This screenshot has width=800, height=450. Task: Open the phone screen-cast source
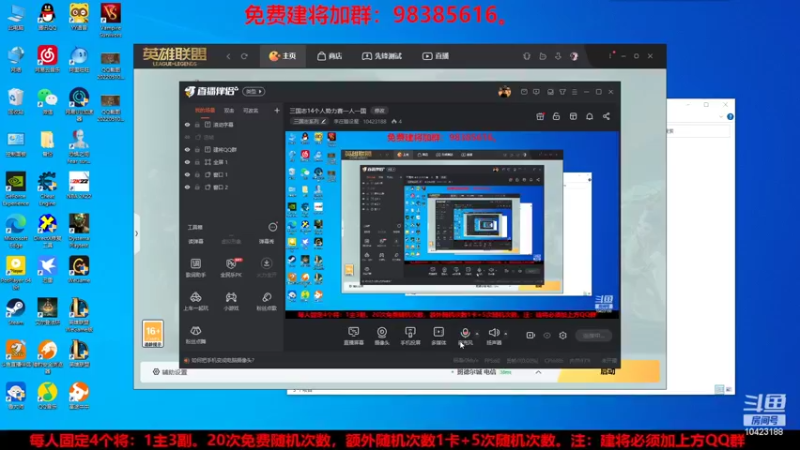tap(410, 336)
